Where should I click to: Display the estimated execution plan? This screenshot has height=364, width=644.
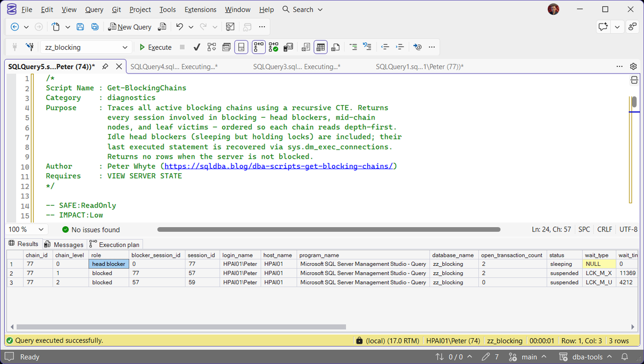(211, 47)
